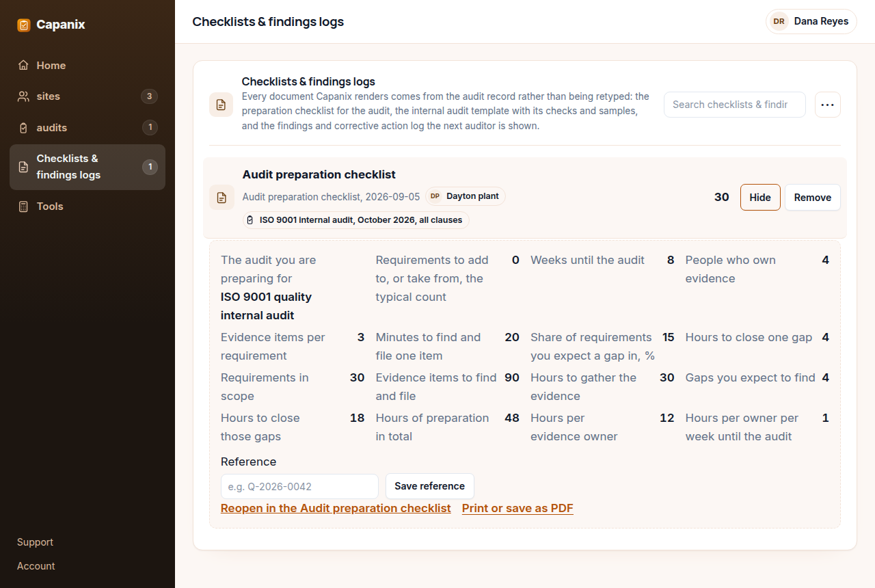The height and width of the screenshot is (588, 875).
Task: Open the Home sidebar icon
Action: click(23, 66)
